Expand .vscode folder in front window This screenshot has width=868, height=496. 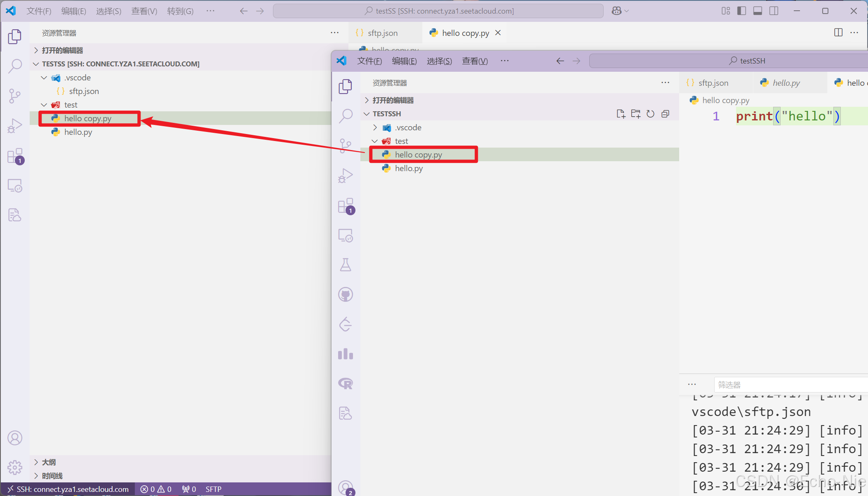408,127
